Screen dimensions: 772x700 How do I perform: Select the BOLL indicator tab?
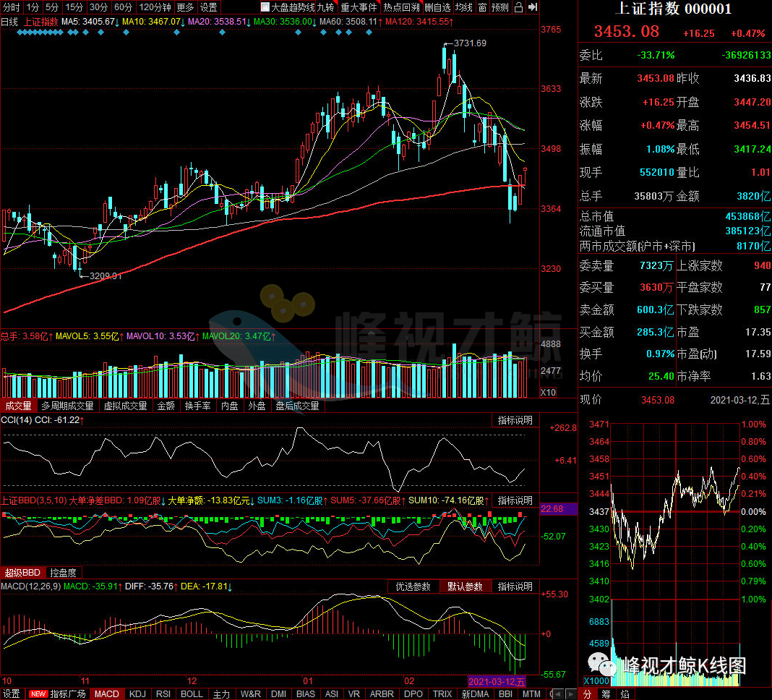[x=192, y=694]
